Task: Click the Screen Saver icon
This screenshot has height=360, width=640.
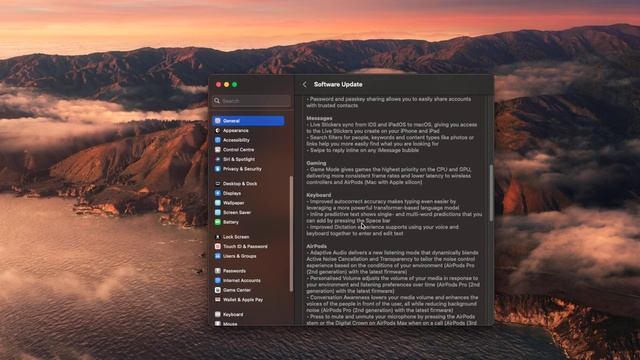Action: click(218, 213)
